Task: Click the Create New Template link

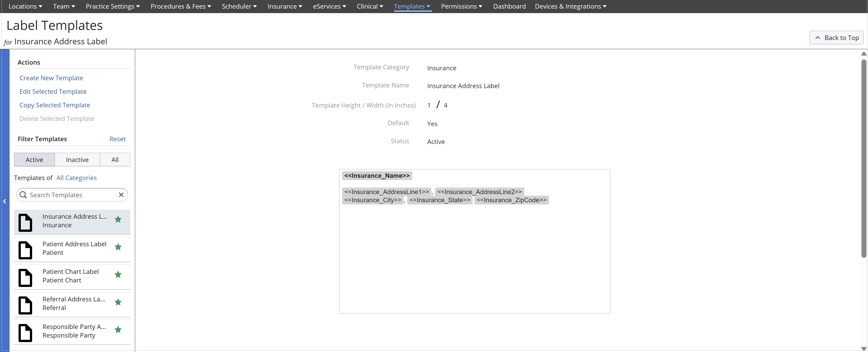Action: [51, 78]
